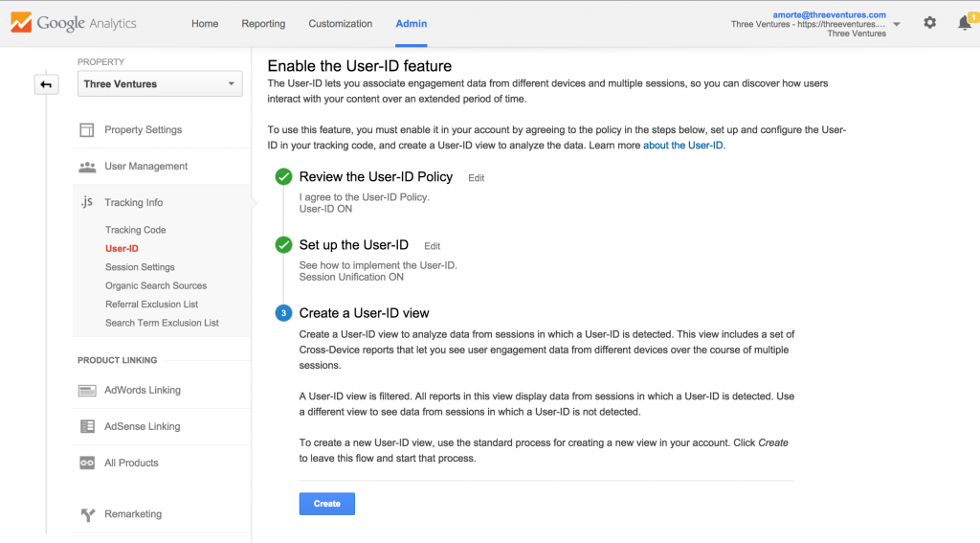Click the back arrow button
Viewport: 980px width, 543px height.
click(x=46, y=84)
